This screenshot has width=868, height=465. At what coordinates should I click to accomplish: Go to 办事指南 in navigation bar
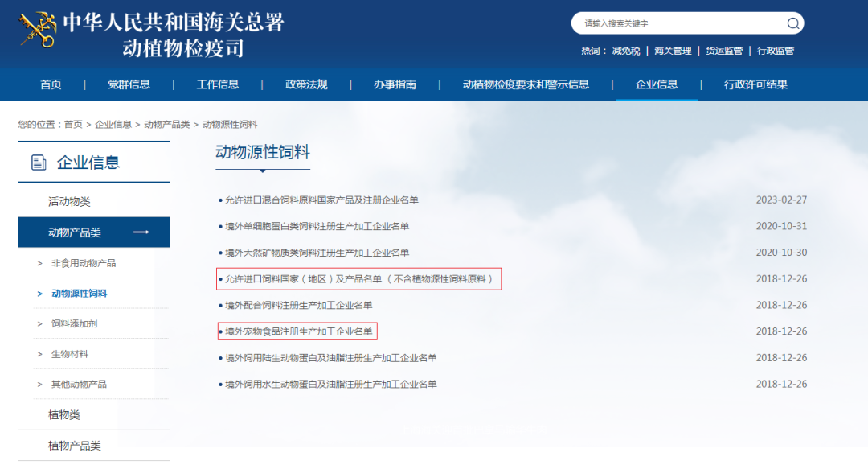click(x=395, y=84)
